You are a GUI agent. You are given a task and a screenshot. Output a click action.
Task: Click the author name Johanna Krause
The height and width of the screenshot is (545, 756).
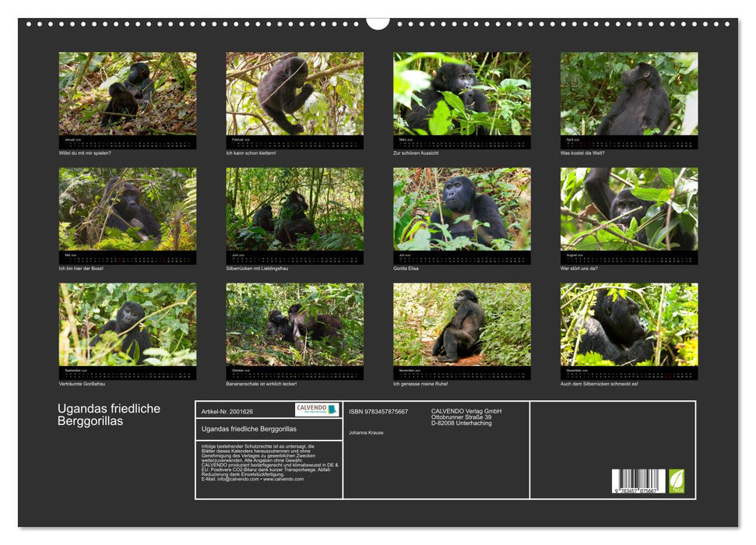coord(366,432)
